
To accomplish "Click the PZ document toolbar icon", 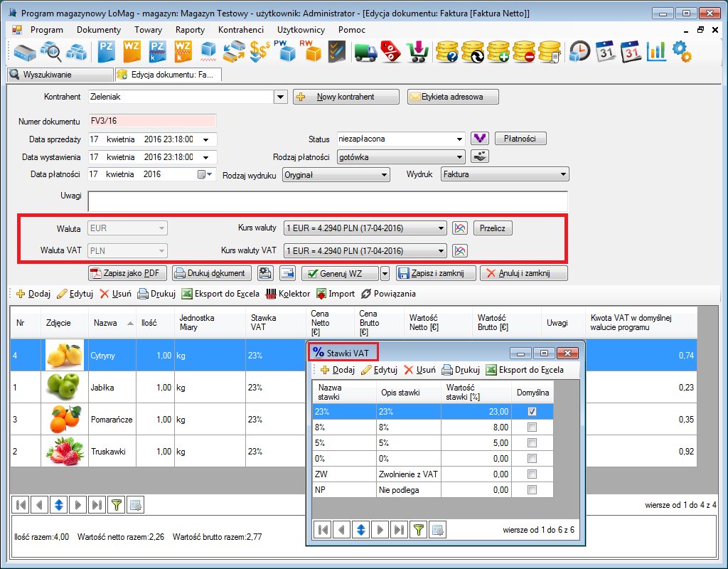I will (x=106, y=51).
